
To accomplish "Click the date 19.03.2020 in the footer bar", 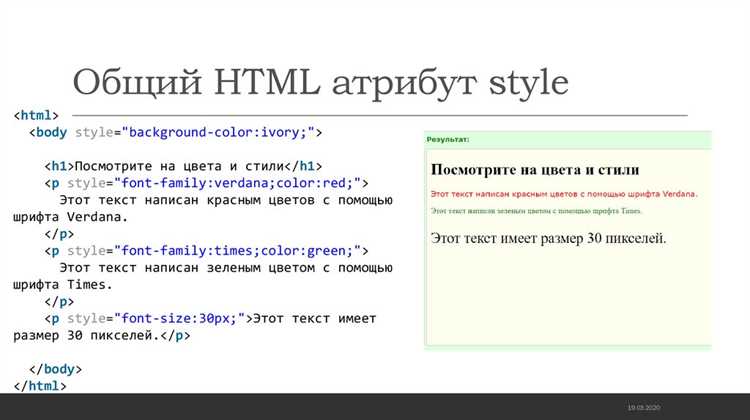I will click(x=644, y=408).
